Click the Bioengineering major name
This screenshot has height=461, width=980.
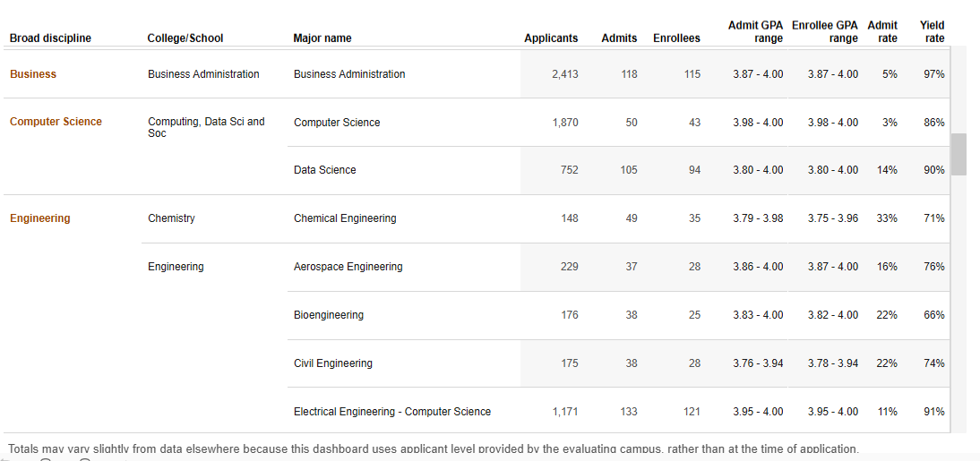pyautogui.click(x=329, y=315)
